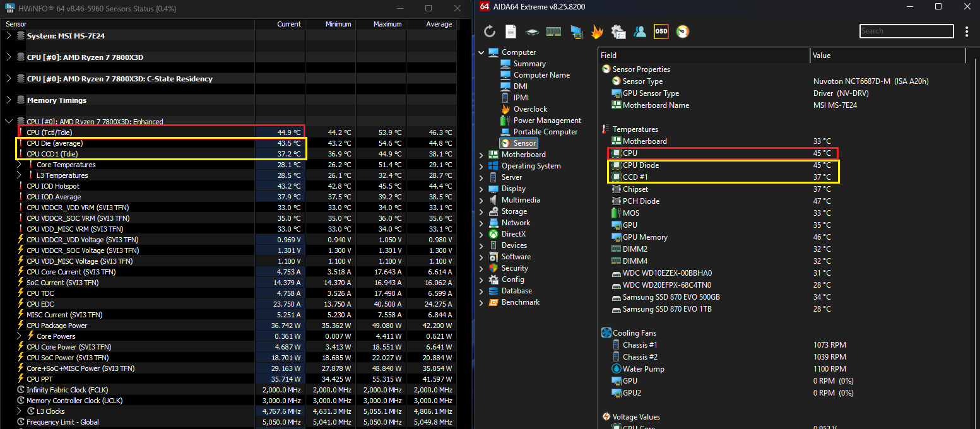Expand the Motherboard tree node

481,155
